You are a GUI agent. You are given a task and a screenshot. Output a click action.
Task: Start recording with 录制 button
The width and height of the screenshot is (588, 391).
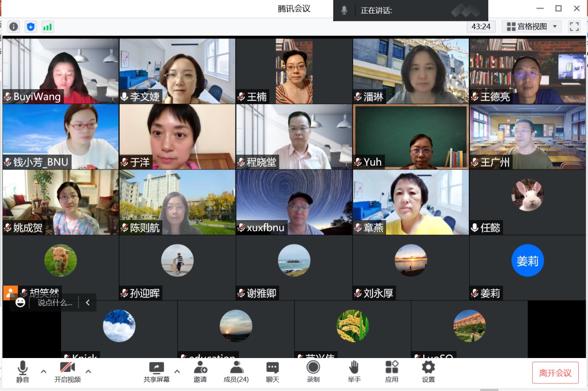click(313, 371)
